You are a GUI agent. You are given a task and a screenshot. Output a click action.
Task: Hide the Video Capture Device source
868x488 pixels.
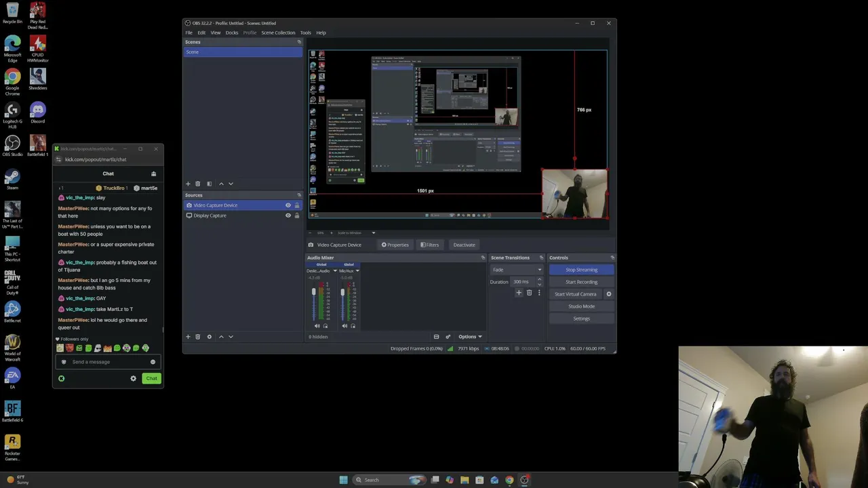(288, 205)
